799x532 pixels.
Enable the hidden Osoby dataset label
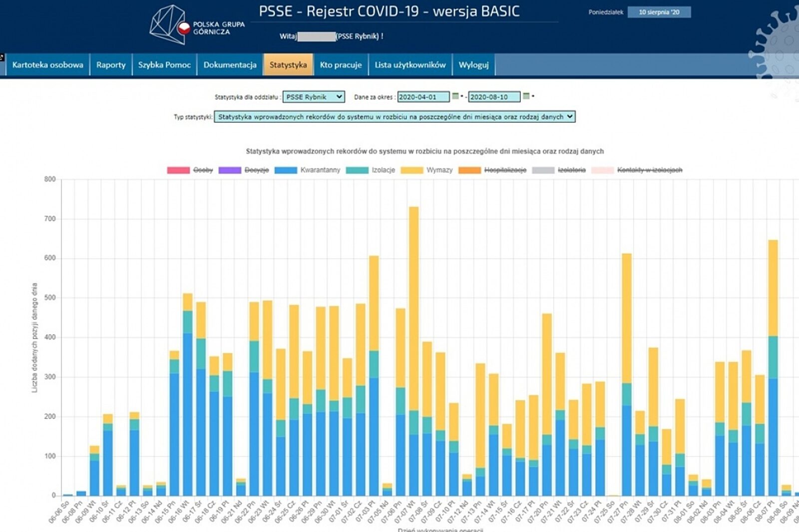(x=203, y=170)
